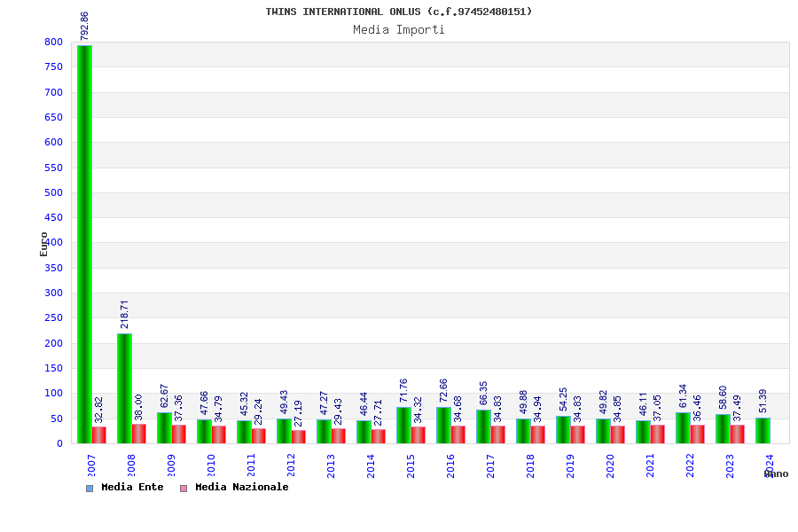
Task: Click the 218.71 value label
Action: point(124,314)
